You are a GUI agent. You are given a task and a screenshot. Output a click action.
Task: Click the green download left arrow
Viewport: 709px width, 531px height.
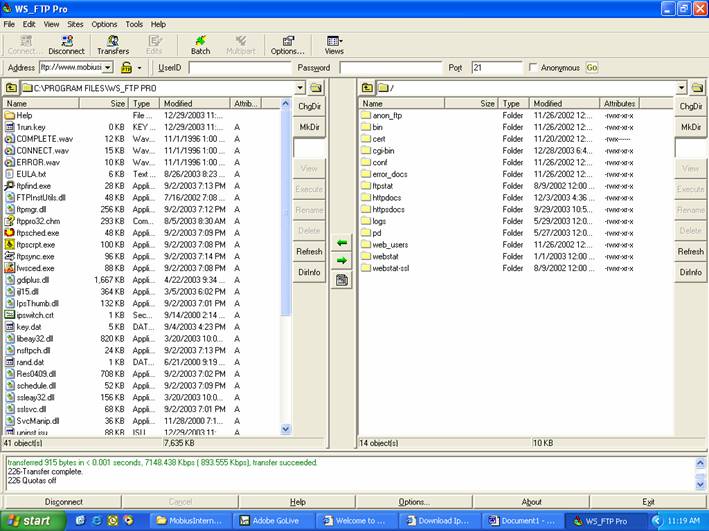point(342,243)
